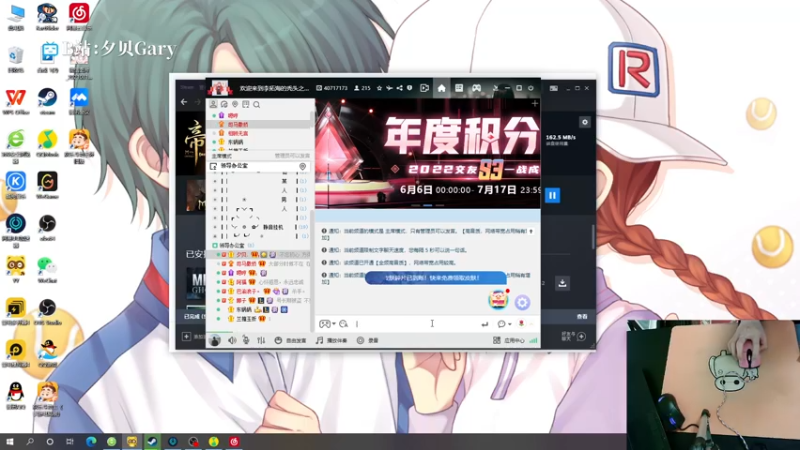Open the gamepad dropdown in chat input bar
The image size is (800, 450).
[x=327, y=324]
